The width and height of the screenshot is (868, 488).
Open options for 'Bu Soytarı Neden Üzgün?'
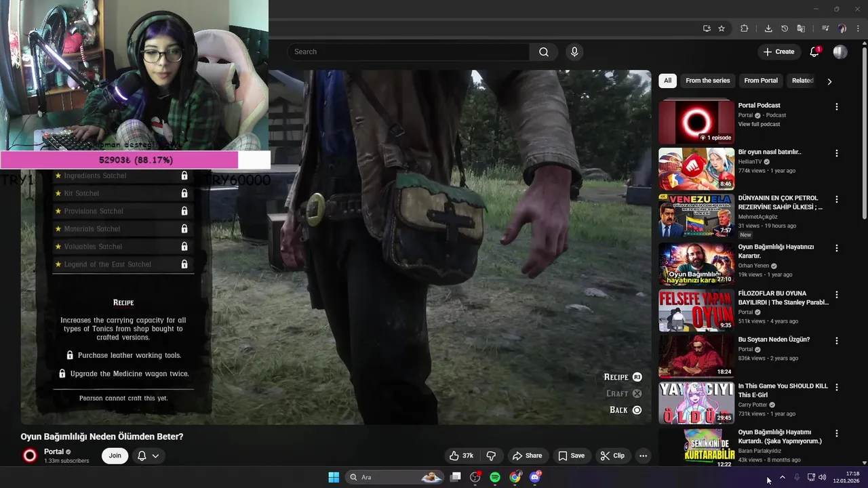coord(837,341)
